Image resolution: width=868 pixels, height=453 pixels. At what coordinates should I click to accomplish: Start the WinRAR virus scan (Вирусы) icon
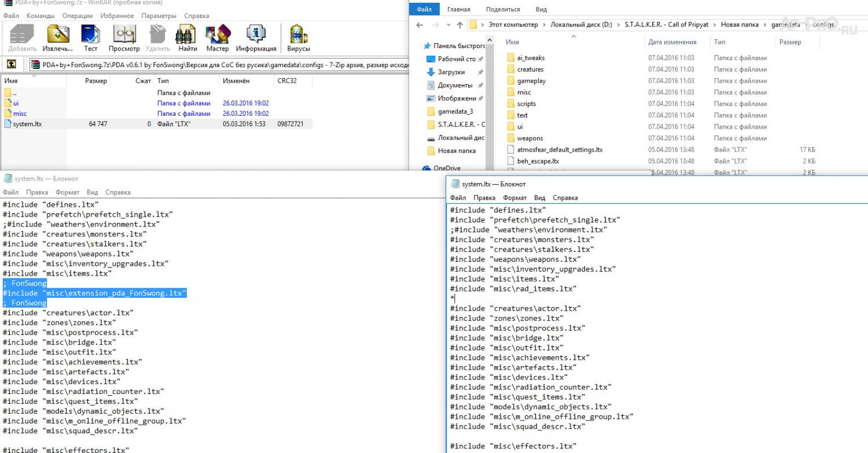299,38
